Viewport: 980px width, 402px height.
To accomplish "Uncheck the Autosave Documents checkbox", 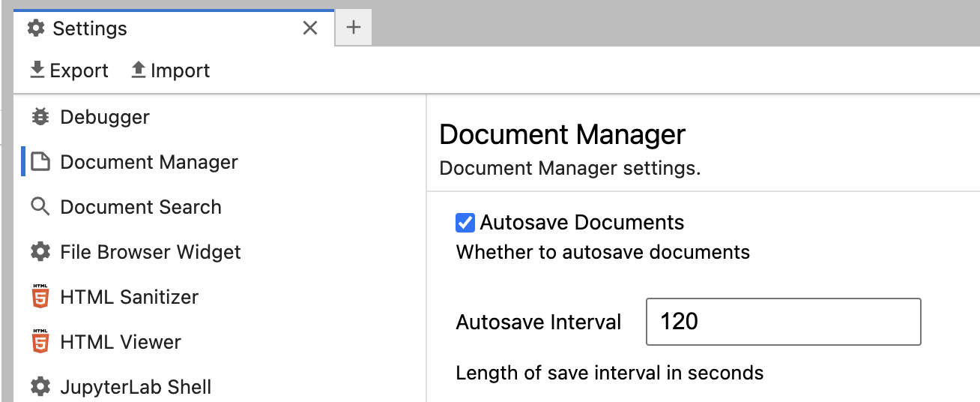I will 465,223.
